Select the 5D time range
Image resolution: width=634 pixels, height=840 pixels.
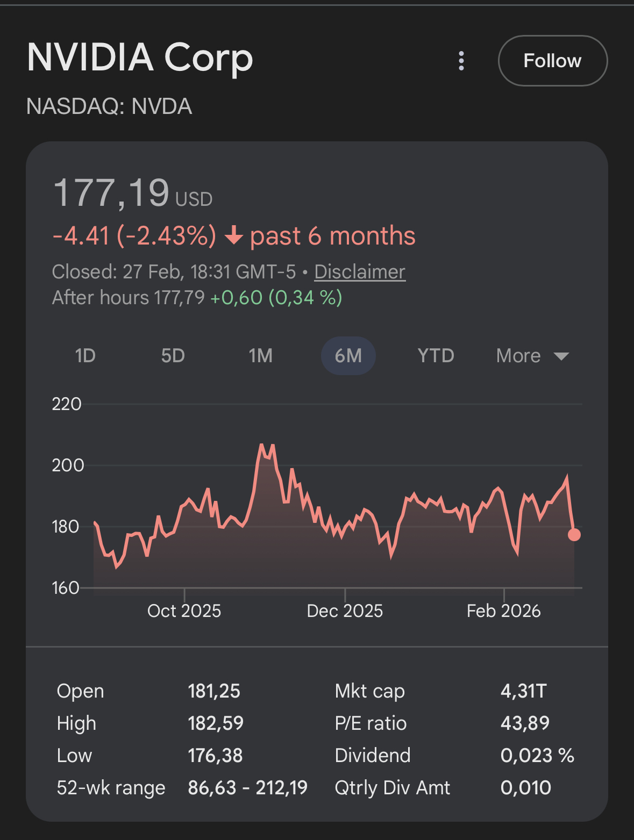click(173, 356)
